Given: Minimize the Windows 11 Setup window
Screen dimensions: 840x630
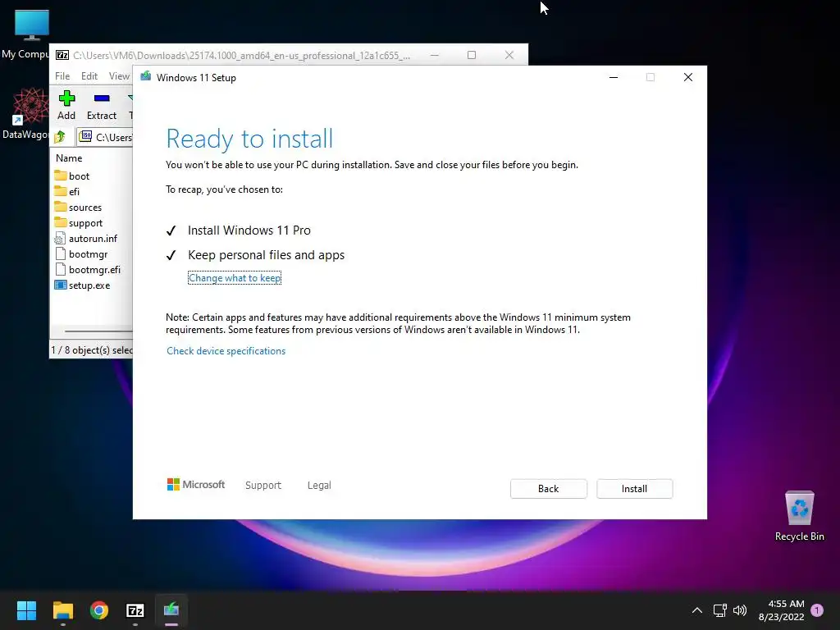Looking at the screenshot, I should tap(614, 78).
